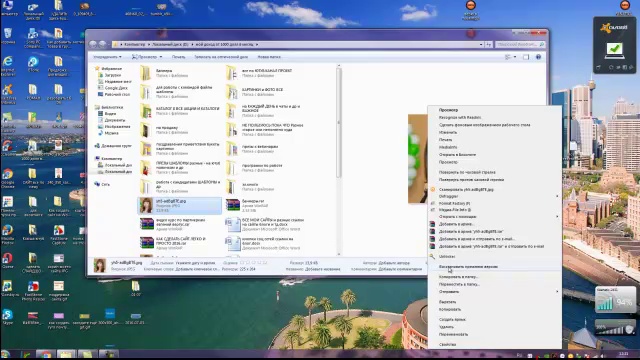The height and width of the screenshot is (360, 640).
Task: Click the image preview in the preview pane
Action: [x=418, y=159]
